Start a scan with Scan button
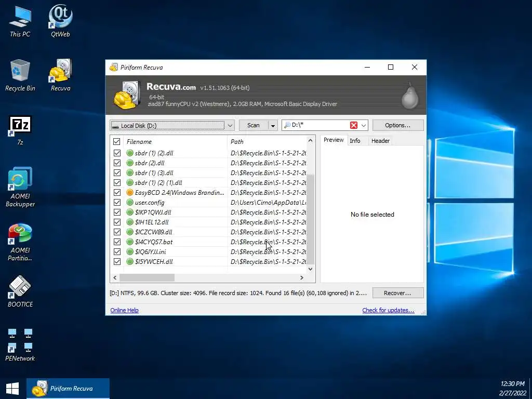Screen dimensions: 532x399 [254, 125]
